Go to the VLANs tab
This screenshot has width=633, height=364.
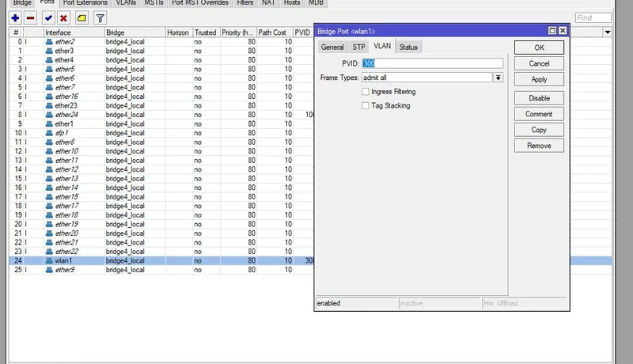click(126, 3)
